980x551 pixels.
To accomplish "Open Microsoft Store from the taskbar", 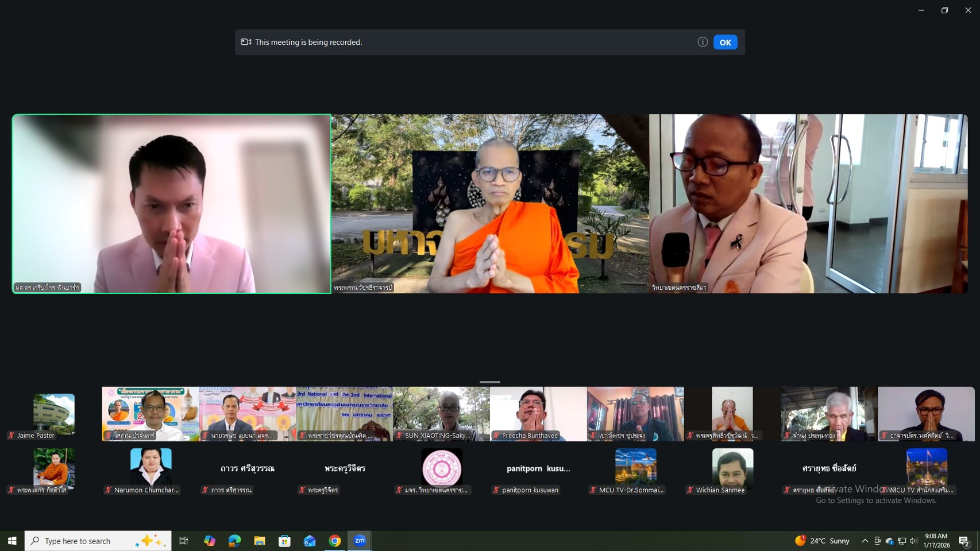I will tap(284, 541).
